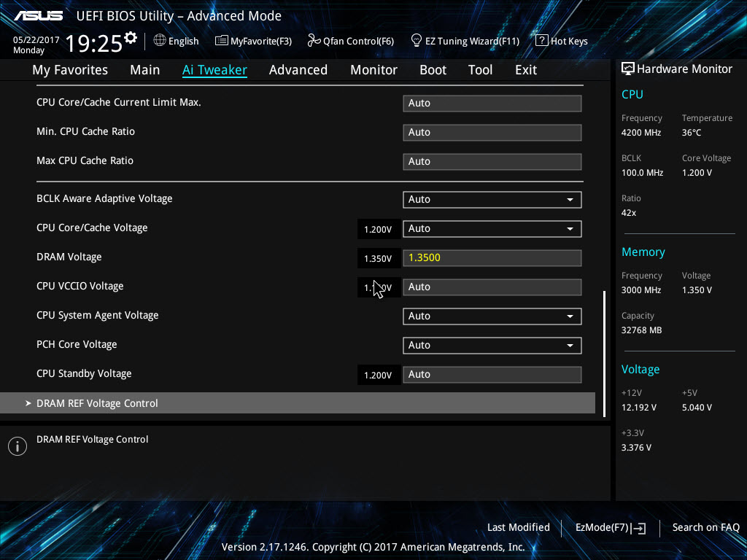Image resolution: width=747 pixels, height=560 pixels.
Task: Open the My Favorites tab
Action: pos(70,69)
